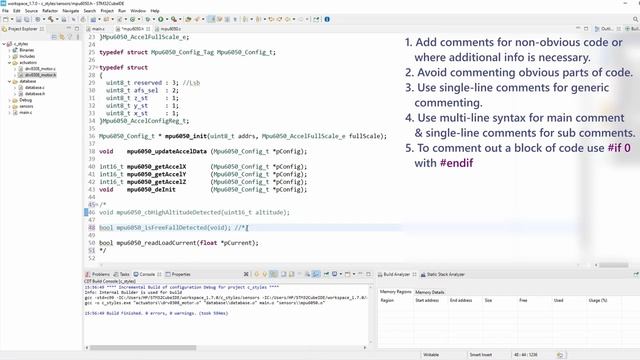Open the File menu
640x360 pixels.
[x=5, y=11]
